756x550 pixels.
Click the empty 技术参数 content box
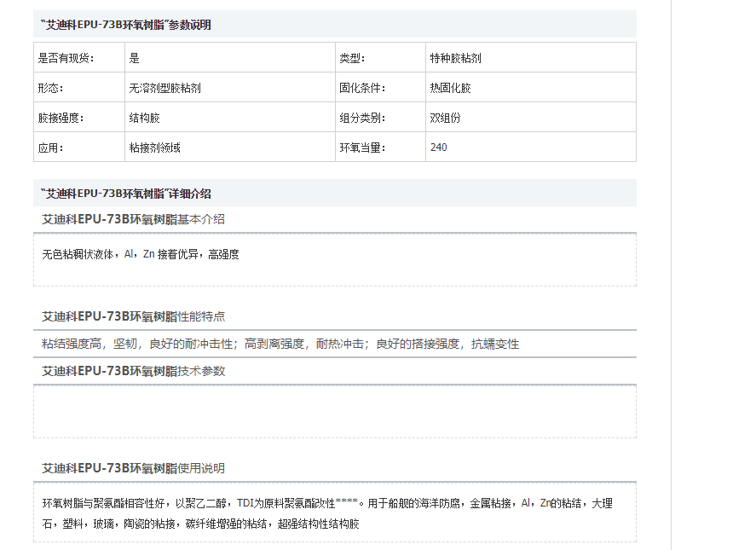pos(332,411)
